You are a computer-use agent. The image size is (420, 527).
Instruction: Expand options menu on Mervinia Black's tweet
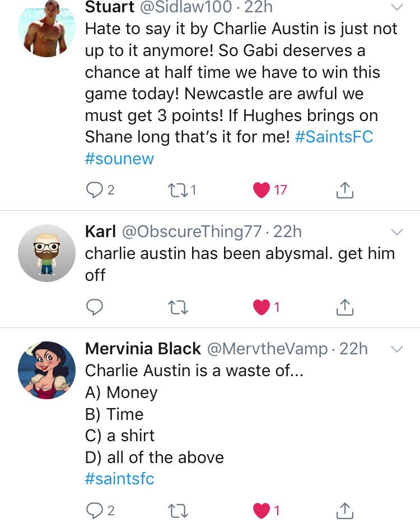point(397,349)
